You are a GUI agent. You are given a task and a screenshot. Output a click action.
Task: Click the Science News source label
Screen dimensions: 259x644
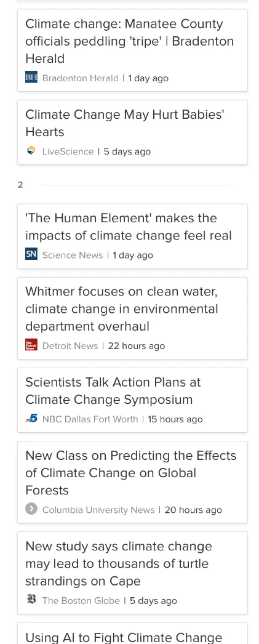tap(72, 255)
